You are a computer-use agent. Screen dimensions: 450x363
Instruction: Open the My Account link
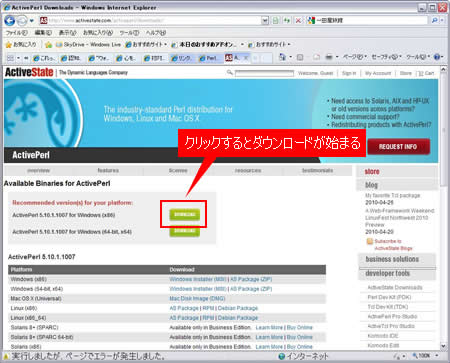click(378, 73)
